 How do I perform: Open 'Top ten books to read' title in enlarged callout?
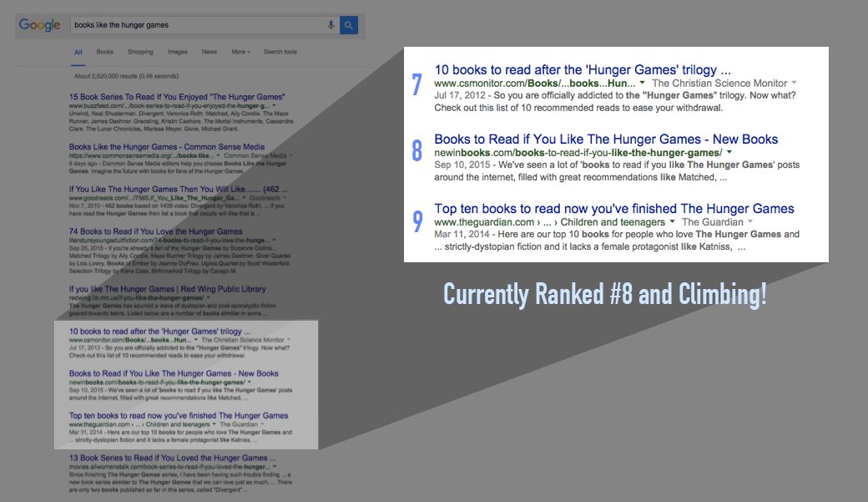coord(614,208)
